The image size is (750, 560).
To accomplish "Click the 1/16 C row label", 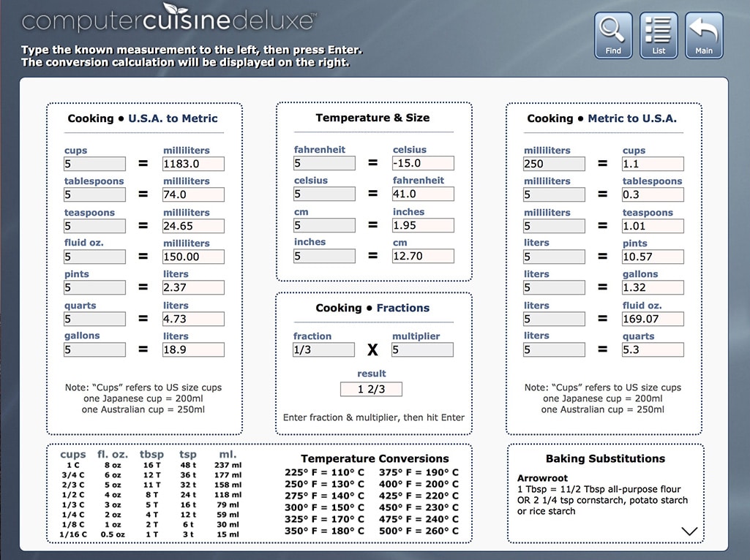I will (x=73, y=534).
